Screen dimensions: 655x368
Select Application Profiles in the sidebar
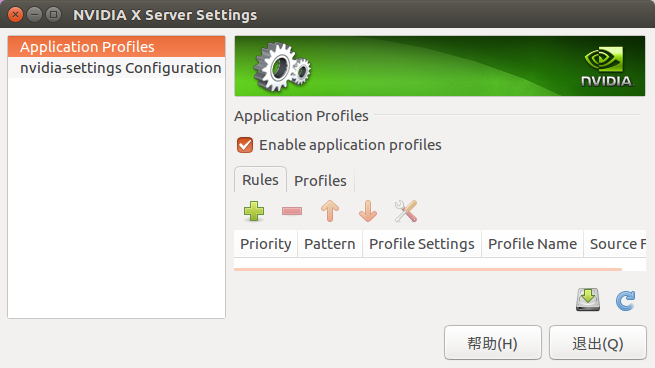pyautogui.click(x=117, y=47)
